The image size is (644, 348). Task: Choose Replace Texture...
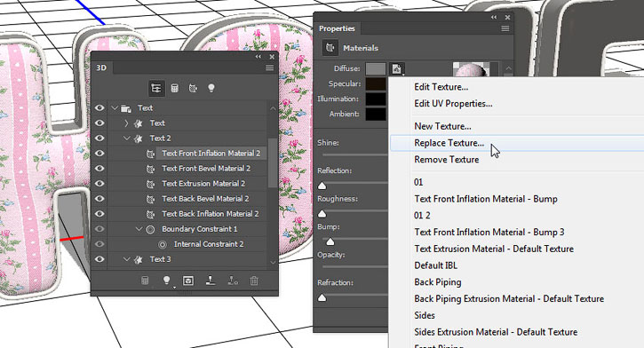tap(449, 143)
